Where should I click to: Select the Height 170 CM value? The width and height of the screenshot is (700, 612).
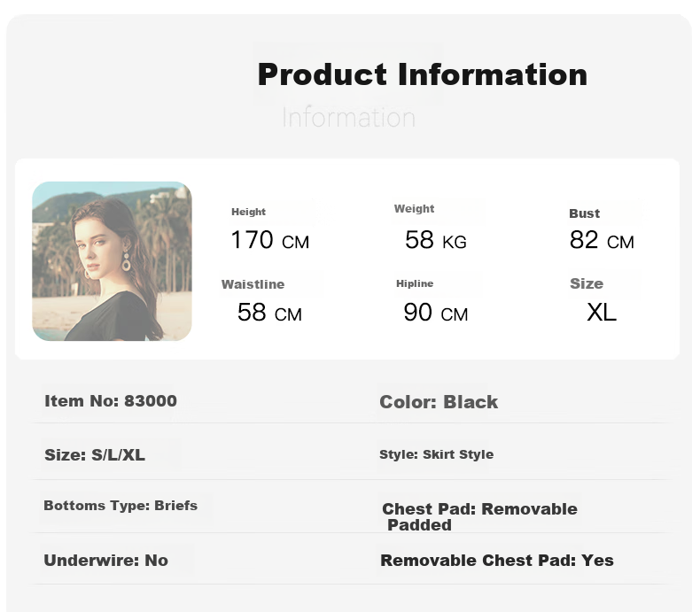click(x=270, y=240)
